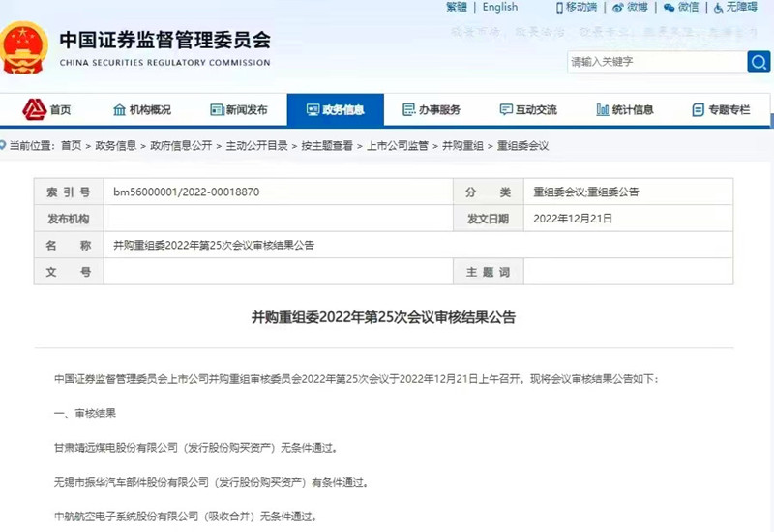The image size is (774, 532).
Task: Open the 办事服务 navigation tab
Action: point(432,110)
